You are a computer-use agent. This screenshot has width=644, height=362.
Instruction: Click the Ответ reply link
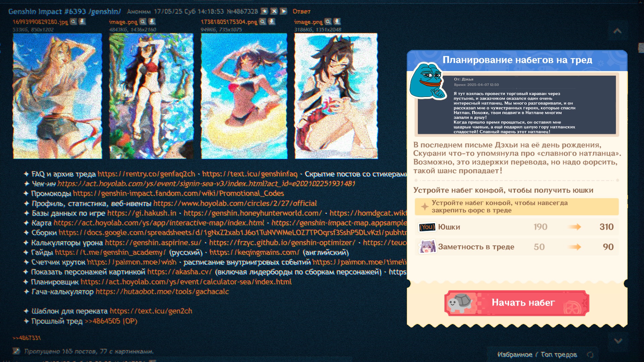click(x=301, y=11)
